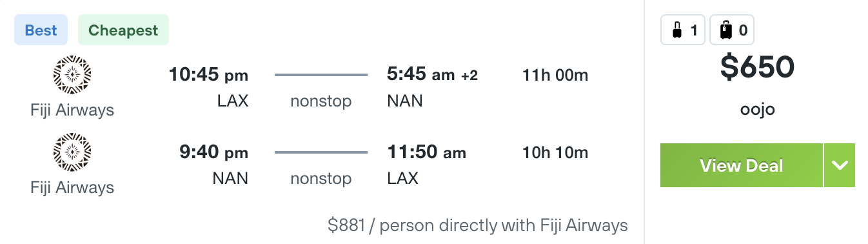Click the 11:50 am return arrival time

pos(426,152)
